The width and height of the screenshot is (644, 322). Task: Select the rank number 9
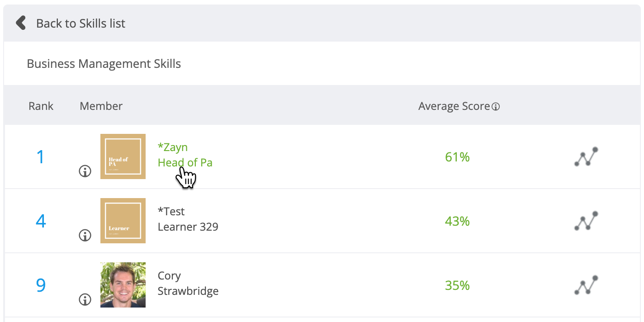(x=41, y=285)
